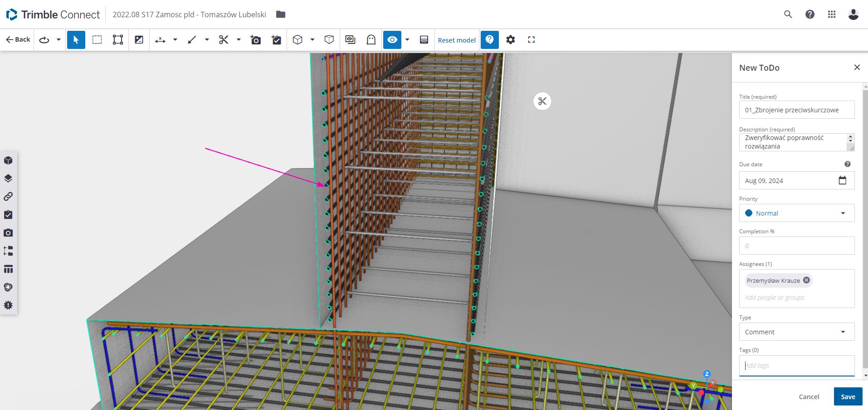
Task: Open the Organizer tree panel in sidebar
Action: click(x=8, y=251)
